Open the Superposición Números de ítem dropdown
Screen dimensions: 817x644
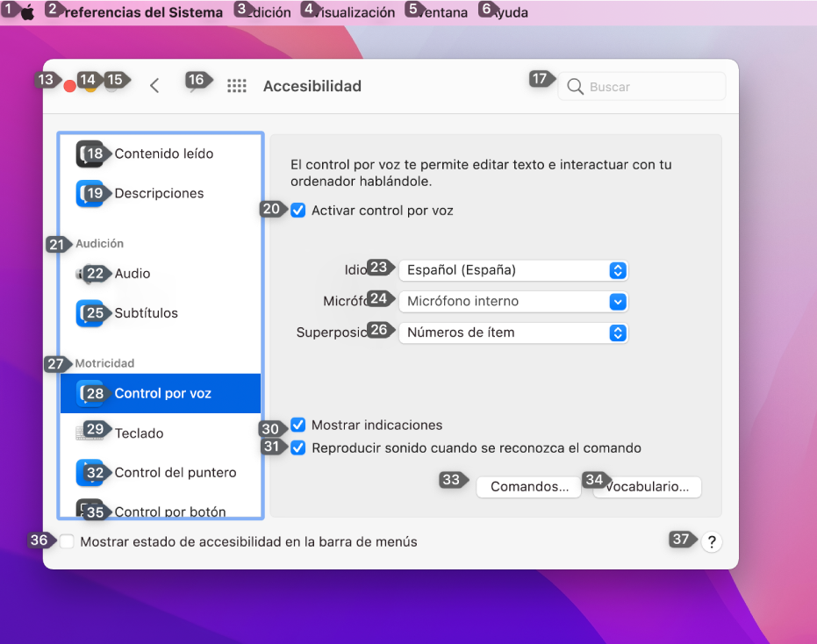click(x=513, y=333)
